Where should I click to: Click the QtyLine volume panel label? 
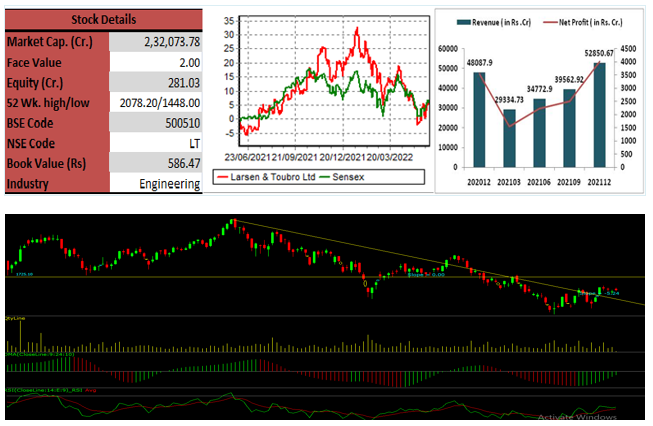[15, 318]
